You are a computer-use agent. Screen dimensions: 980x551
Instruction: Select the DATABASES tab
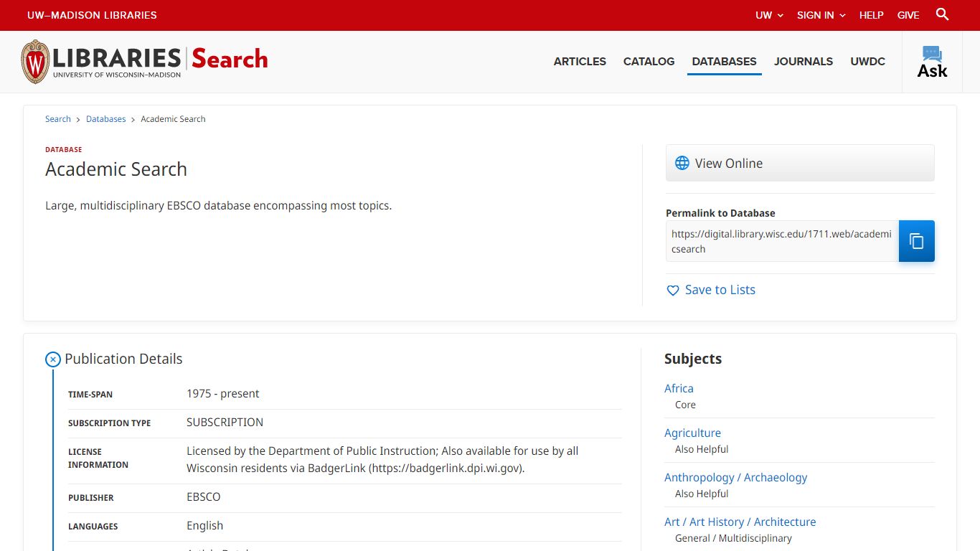point(724,62)
